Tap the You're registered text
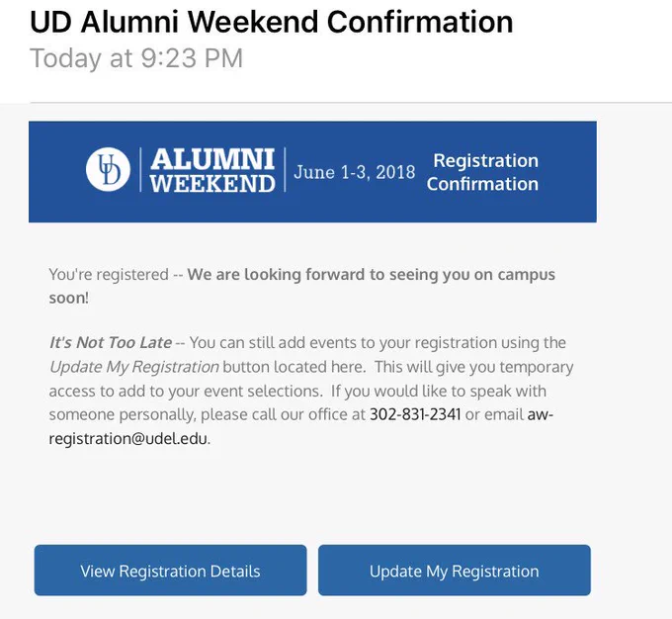Image resolution: width=672 pixels, height=619 pixels. click(109, 274)
